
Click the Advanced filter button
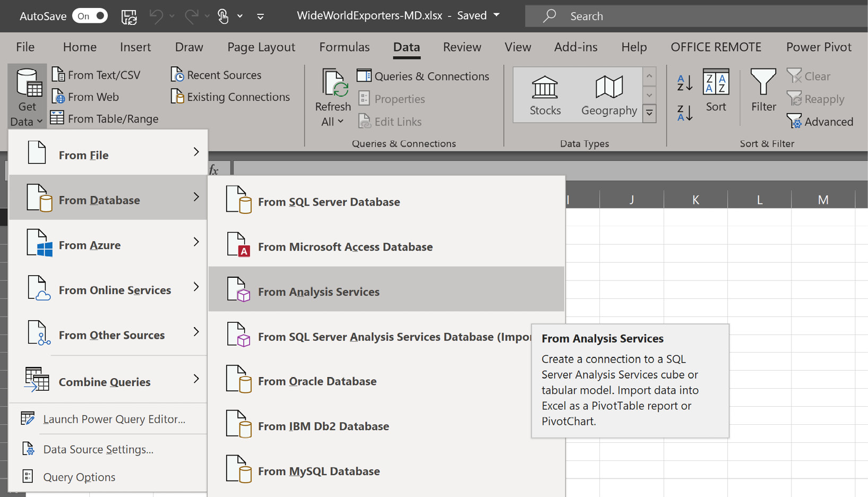pyautogui.click(x=820, y=122)
